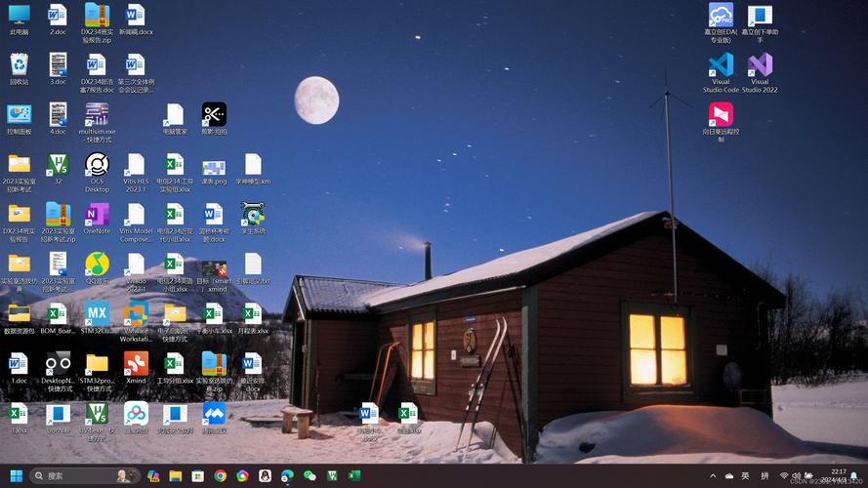
Task: Select the OCS Desktop shortcut
Action: [97, 173]
